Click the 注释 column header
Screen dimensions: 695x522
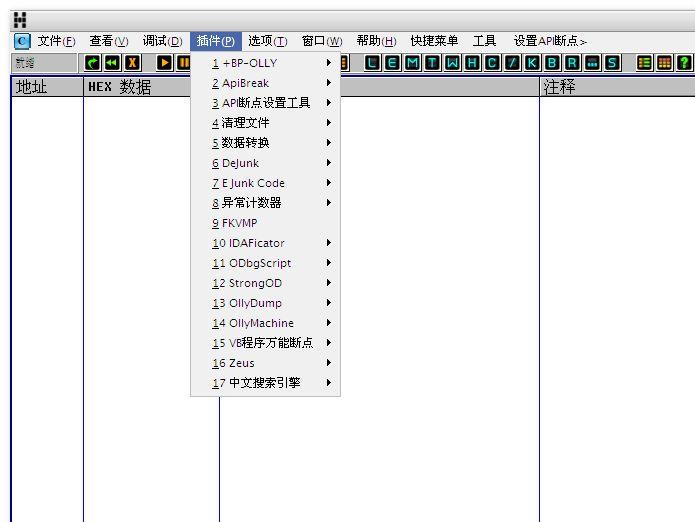pos(559,87)
